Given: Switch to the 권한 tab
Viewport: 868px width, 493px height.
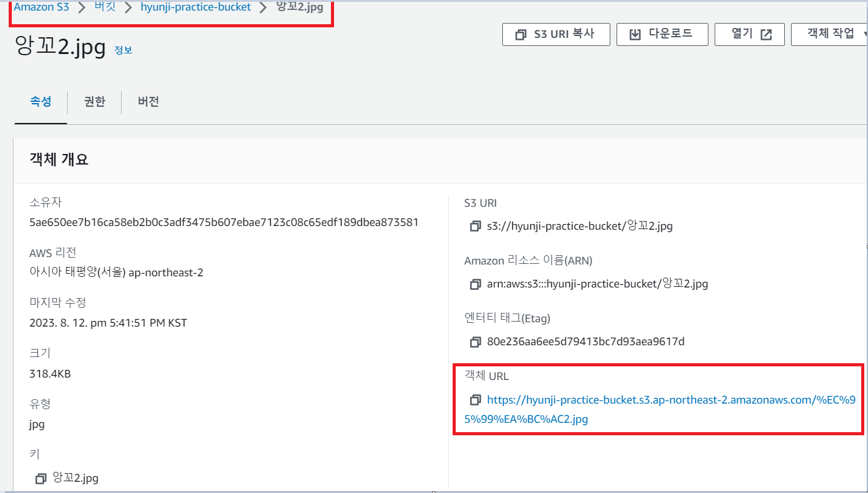Looking at the screenshot, I should click(95, 102).
